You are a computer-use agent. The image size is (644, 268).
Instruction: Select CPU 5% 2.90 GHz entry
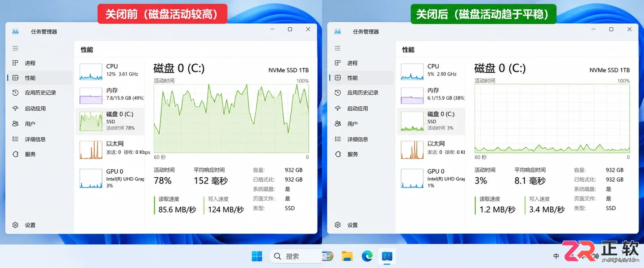pos(432,71)
